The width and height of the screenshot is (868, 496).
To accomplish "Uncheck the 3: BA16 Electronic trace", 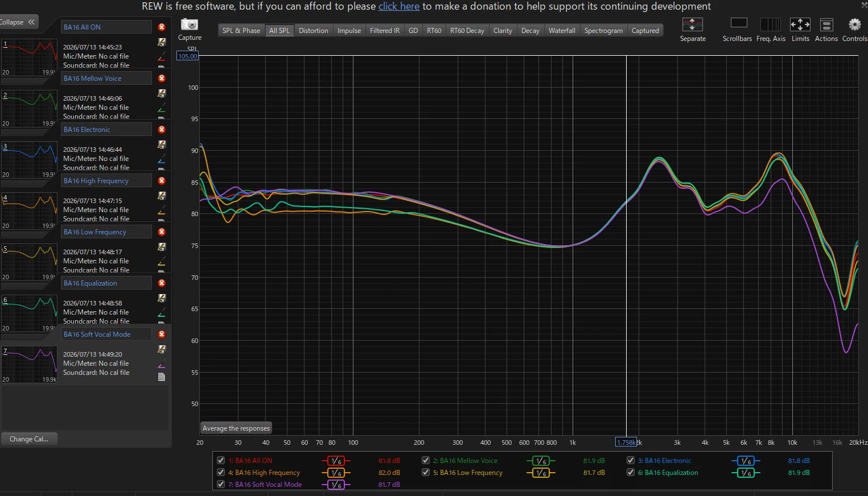I will (x=631, y=460).
